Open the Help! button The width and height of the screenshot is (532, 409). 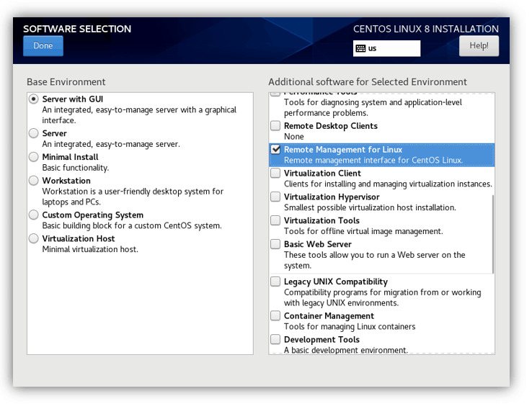(x=479, y=46)
